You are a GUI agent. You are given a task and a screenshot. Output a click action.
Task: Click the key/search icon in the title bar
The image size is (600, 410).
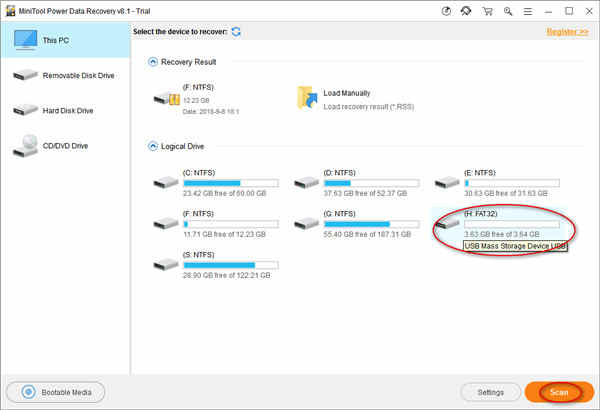(x=508, y=11)
